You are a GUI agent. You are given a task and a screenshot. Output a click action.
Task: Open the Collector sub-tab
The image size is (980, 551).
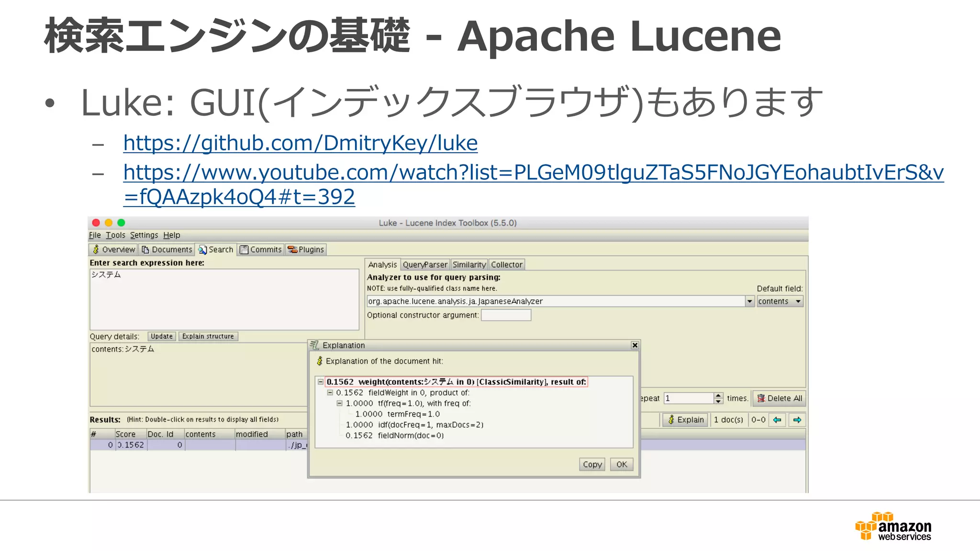507,264
